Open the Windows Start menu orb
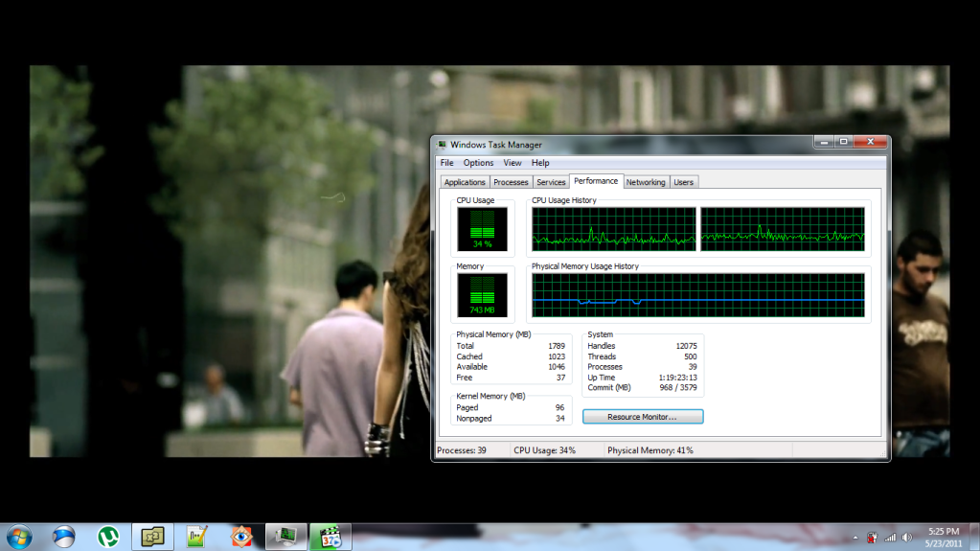This screenshot has width=980, height=551. 18,536
